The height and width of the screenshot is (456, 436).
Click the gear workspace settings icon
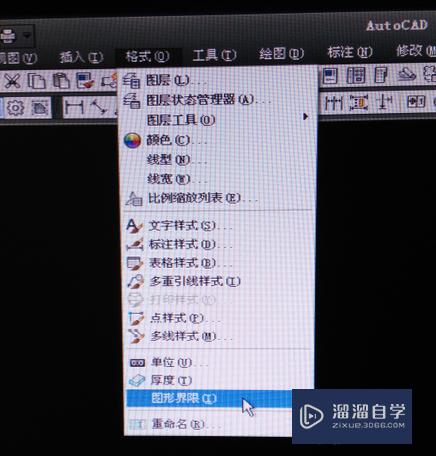click(x=15, y=108)
